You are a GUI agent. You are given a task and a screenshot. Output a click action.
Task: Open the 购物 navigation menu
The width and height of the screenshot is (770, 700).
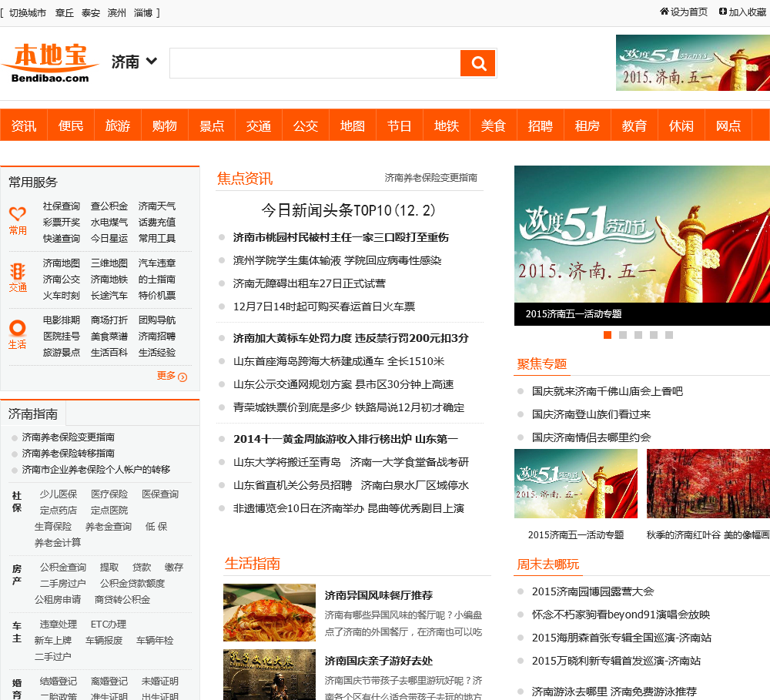(165, 126)
